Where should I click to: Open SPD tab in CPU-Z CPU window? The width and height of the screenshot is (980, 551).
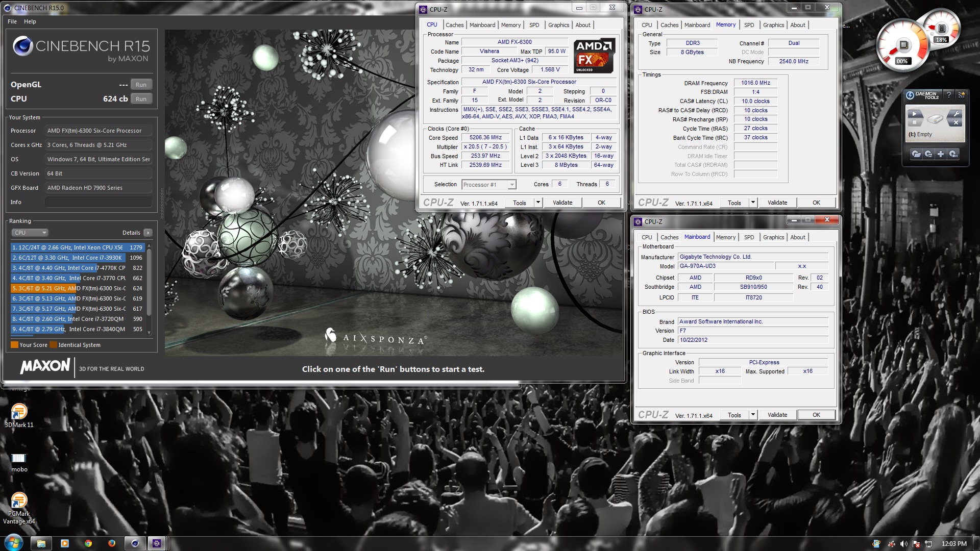(x=534, y=25)
